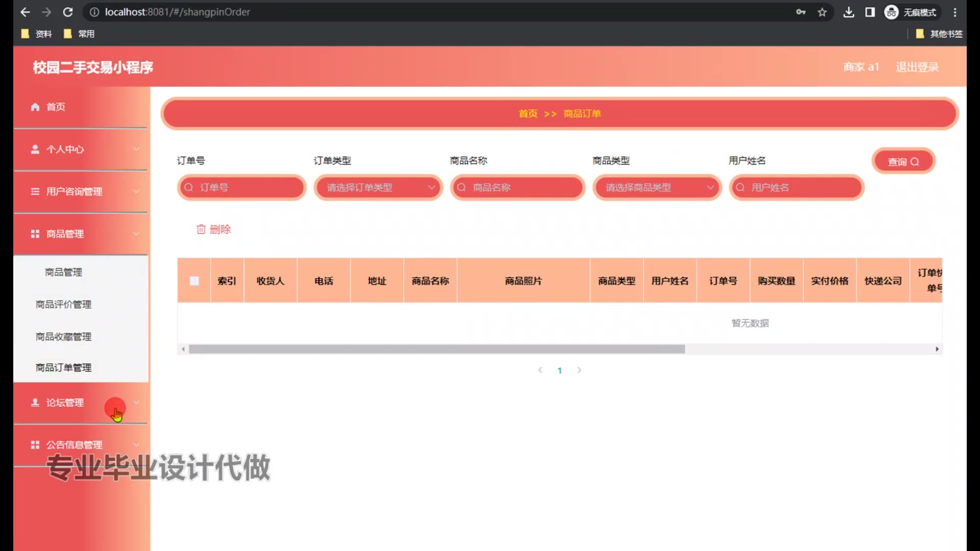Click the 实付价格 column header
Screen dimensions: 980x551
coord(830,281)
